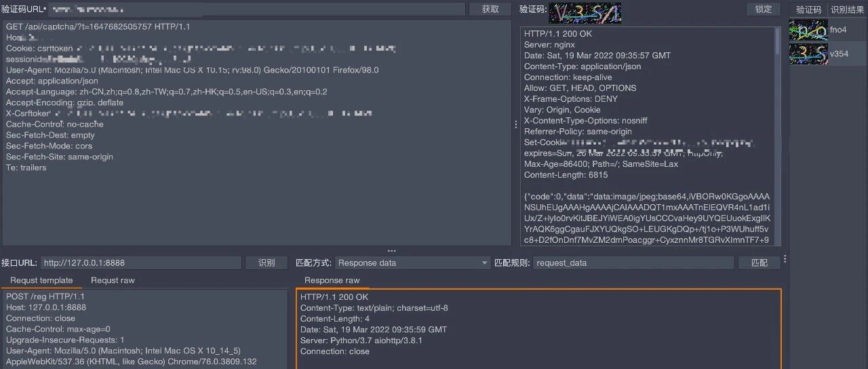Click the GET /api/captcha request line
Image resolution: width=868 pixels, height=369 pixels.
98,26
